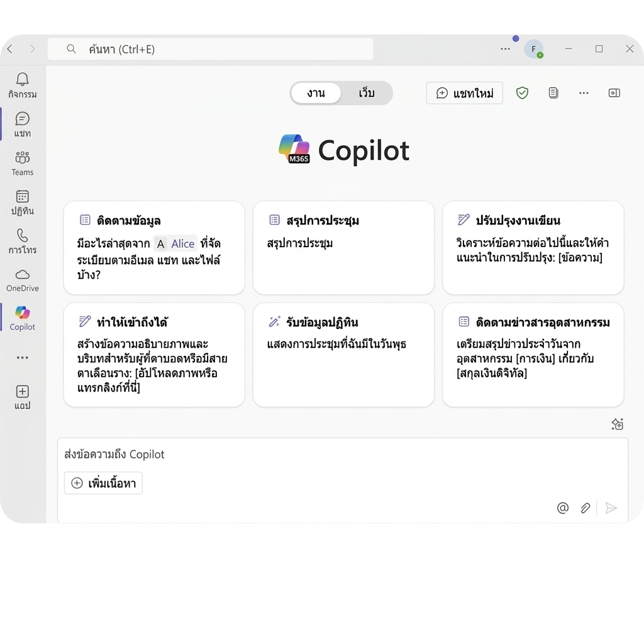Click the Alice person chip
The height and width of the screenshot is (644, 644).
click(175, 243)
